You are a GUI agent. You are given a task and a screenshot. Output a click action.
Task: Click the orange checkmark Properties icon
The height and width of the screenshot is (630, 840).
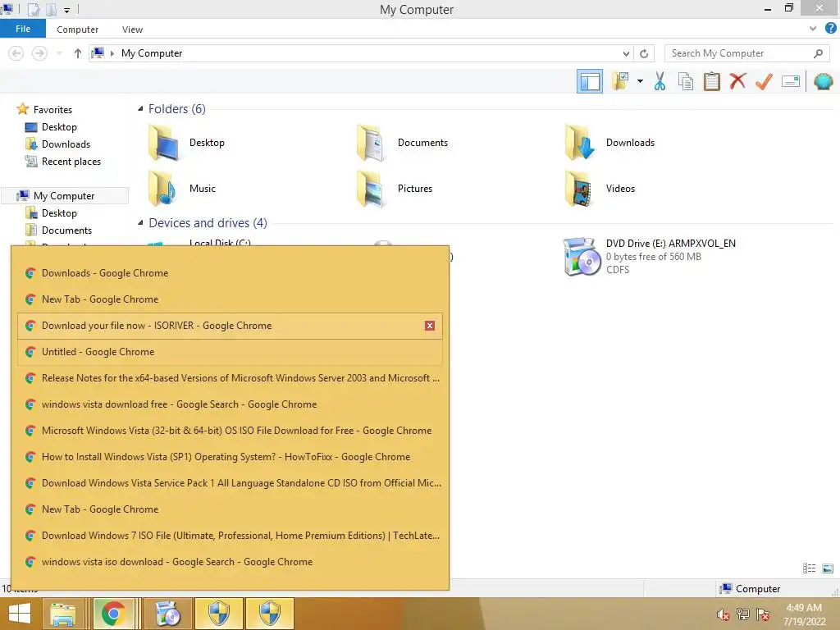(764, 81)
